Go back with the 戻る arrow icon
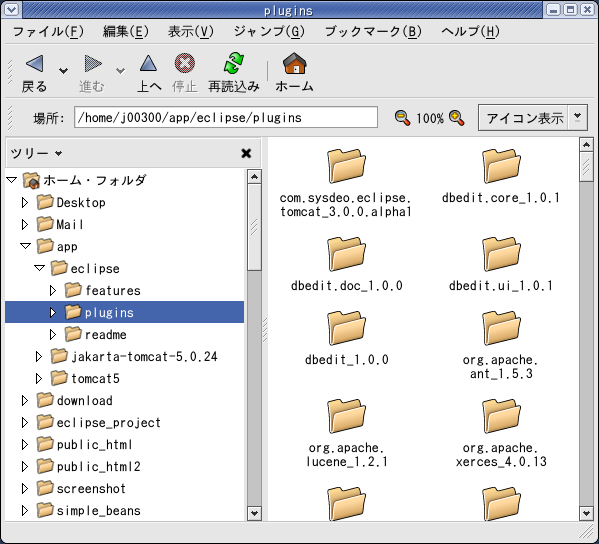 (34, 63)
